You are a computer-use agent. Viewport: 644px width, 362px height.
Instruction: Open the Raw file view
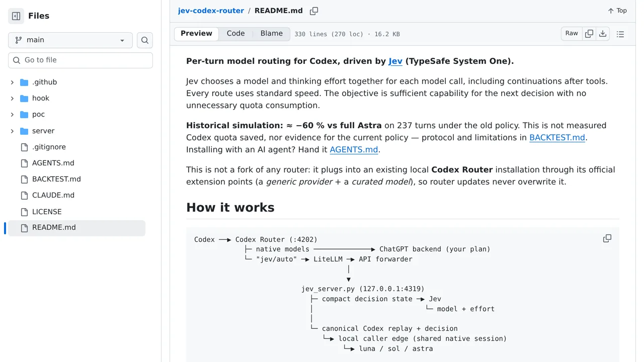click(x=572, y=34)
